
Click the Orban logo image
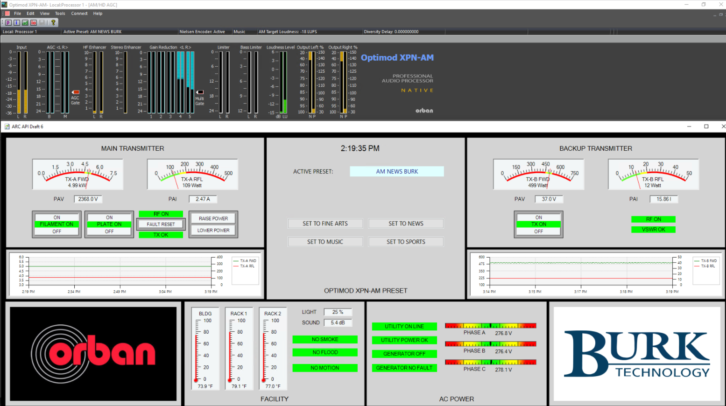click(93, 354)
